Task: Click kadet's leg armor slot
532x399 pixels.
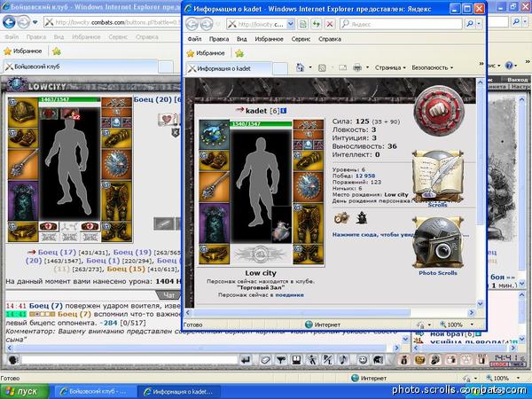Action: click(308, 223)
